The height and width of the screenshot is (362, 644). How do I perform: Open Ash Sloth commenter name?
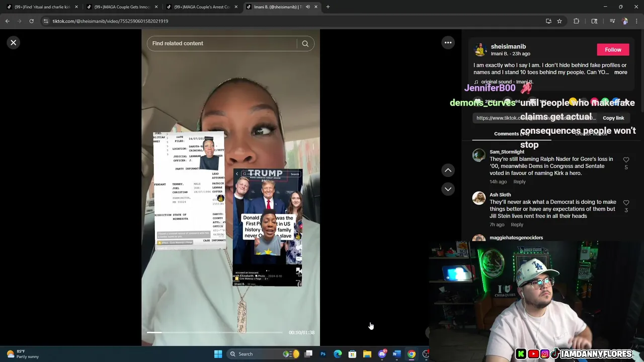point(500,195)
